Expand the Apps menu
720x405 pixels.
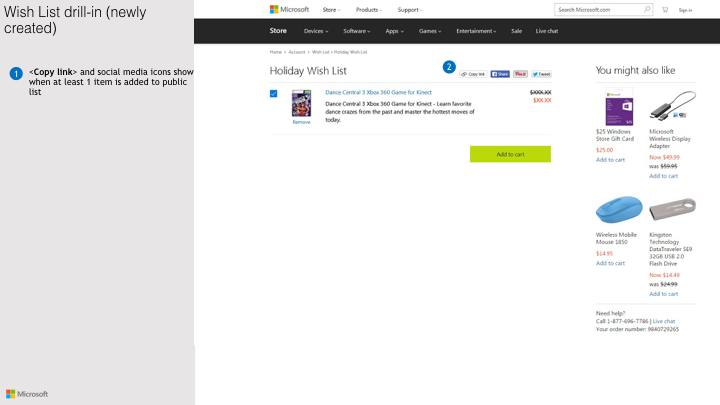tap(394, 31)
